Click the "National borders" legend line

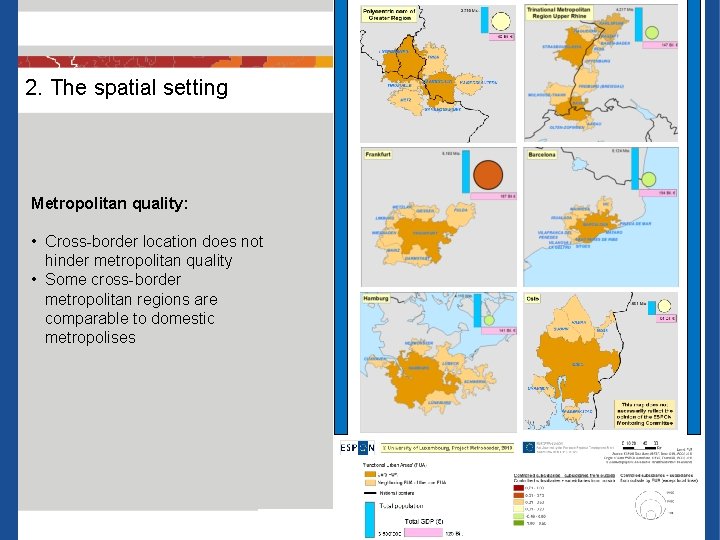click(370, 493)
